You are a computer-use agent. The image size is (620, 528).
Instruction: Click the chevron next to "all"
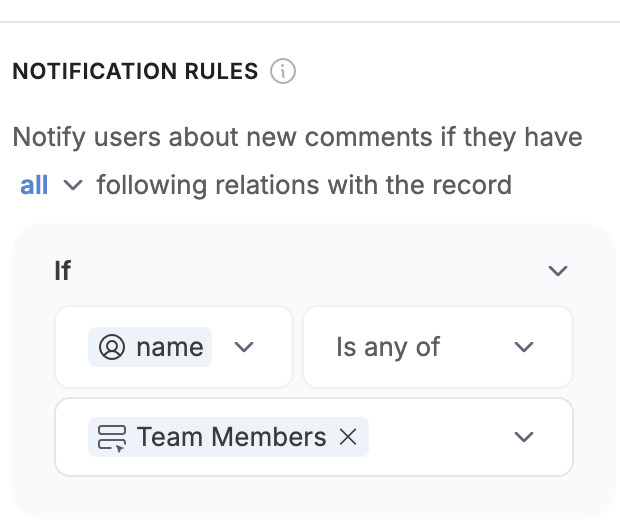(71, 186)
